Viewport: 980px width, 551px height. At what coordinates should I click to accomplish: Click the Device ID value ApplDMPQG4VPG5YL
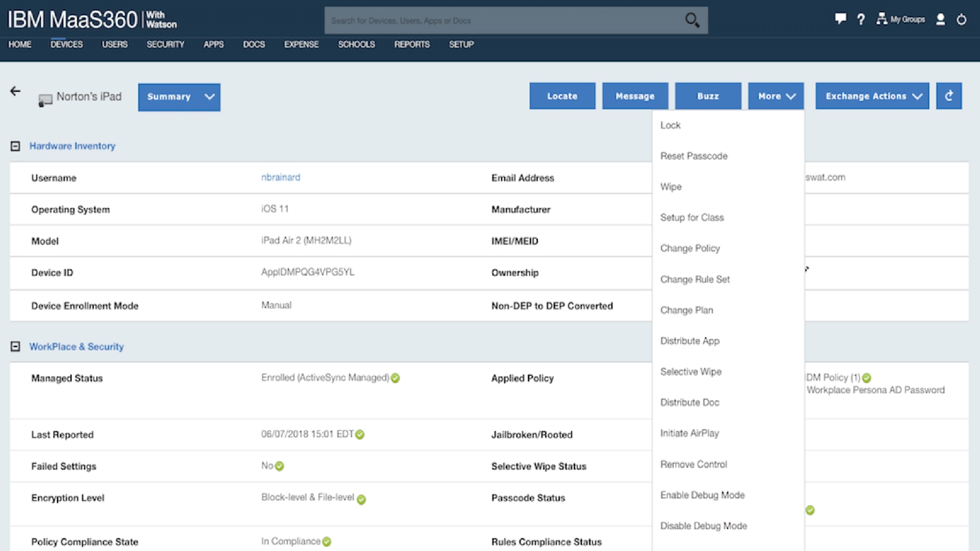tap(307, 272)
